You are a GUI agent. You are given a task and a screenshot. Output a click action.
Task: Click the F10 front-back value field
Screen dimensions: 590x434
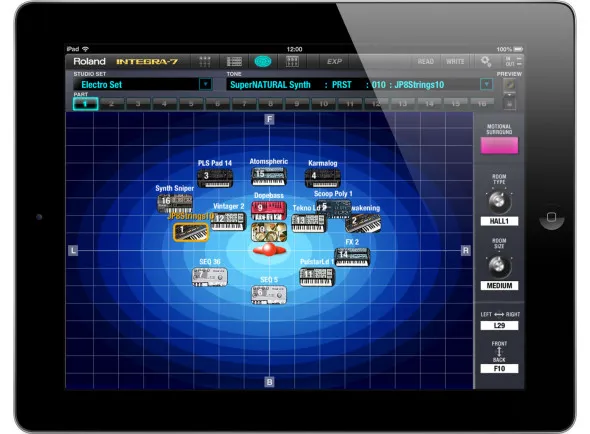point(499,369)
